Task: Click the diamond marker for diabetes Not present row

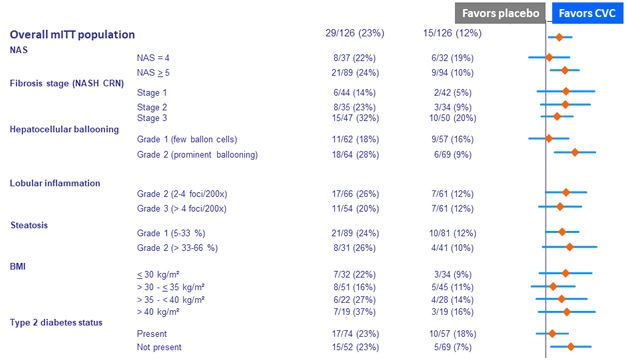Action: click(x=571, y=347)
